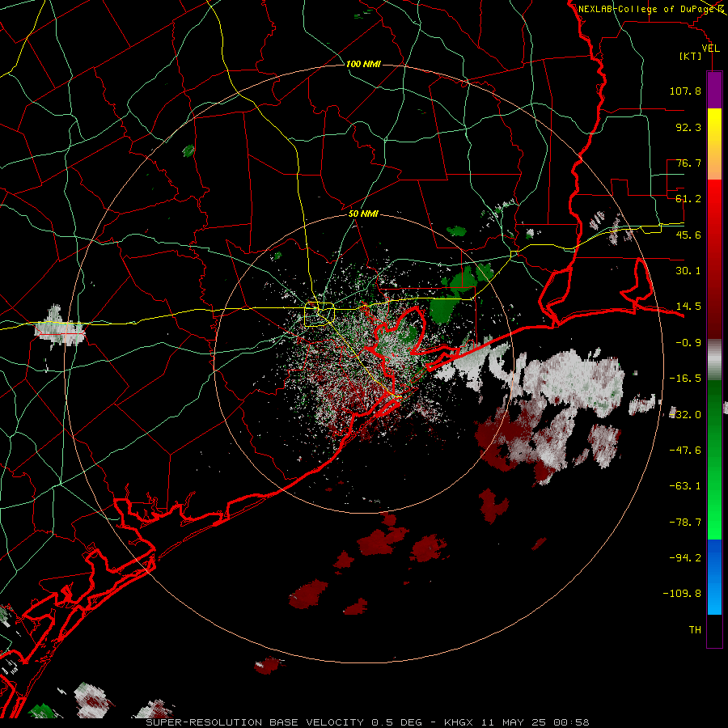The image size is (728, 728).
Task: Click the 50 NMI range ring label
Action: [363, 214]
